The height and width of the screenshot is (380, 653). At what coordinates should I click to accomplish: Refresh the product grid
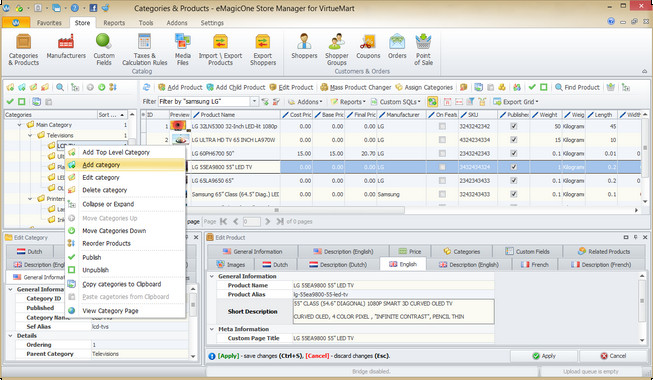[x=146, y=87]
